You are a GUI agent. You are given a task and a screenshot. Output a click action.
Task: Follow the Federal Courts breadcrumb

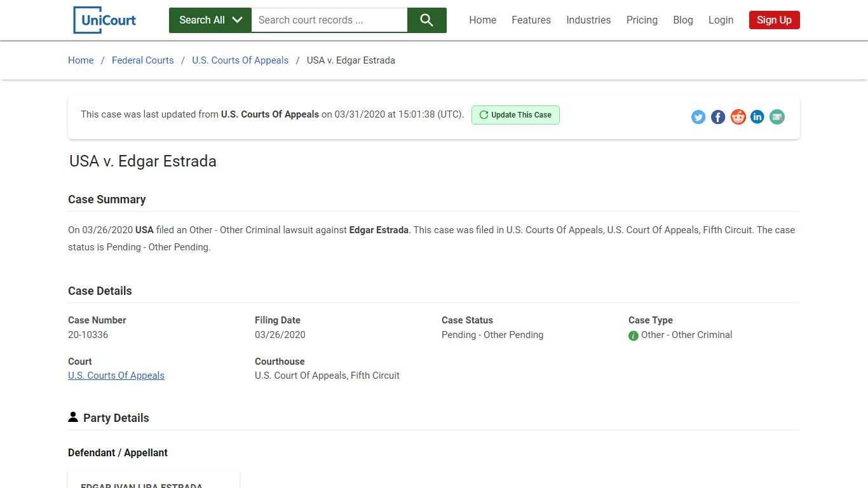click(x=143, y=60)
